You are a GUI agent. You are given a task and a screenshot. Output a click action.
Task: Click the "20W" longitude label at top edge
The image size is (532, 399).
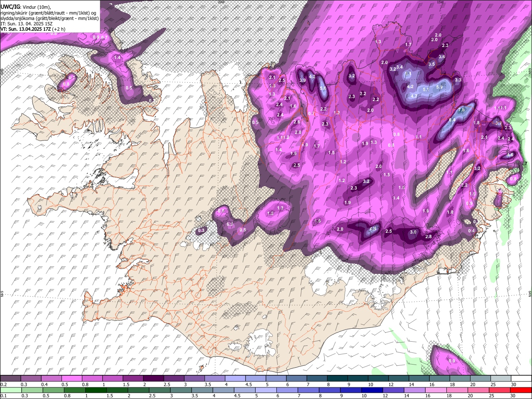click(221, 2)
